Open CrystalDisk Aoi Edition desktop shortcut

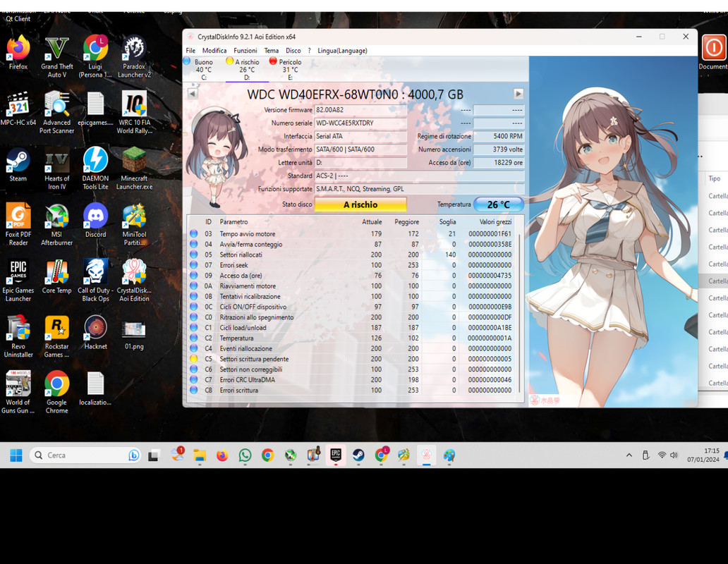[x=134, y=281]
